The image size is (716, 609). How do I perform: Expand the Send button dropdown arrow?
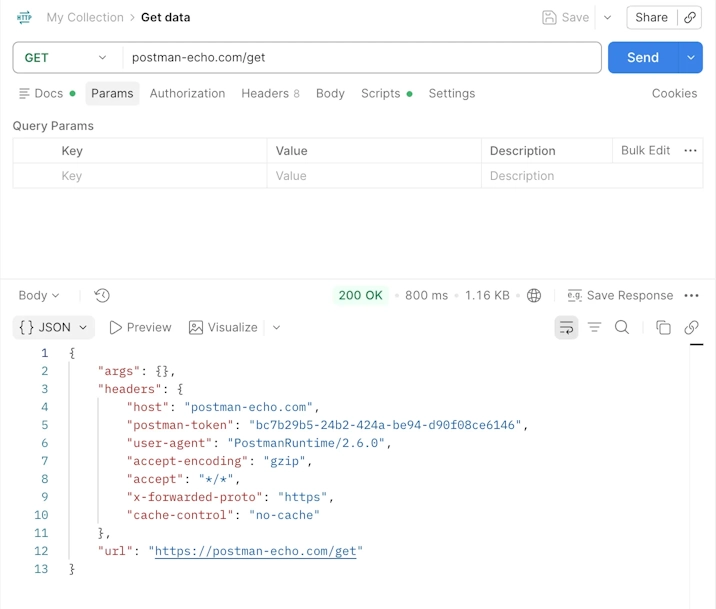pos(691,58)
